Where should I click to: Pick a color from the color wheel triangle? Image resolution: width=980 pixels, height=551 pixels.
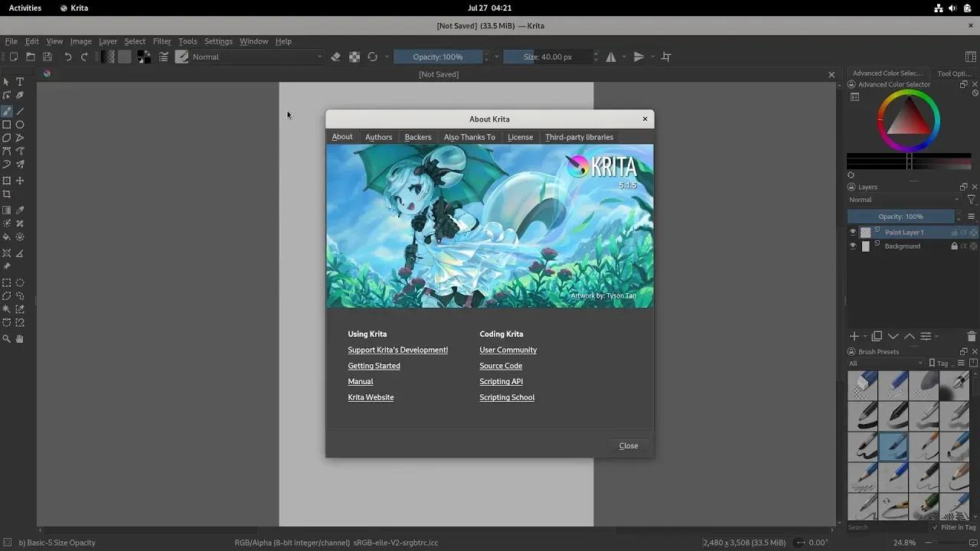coord(909,122)
